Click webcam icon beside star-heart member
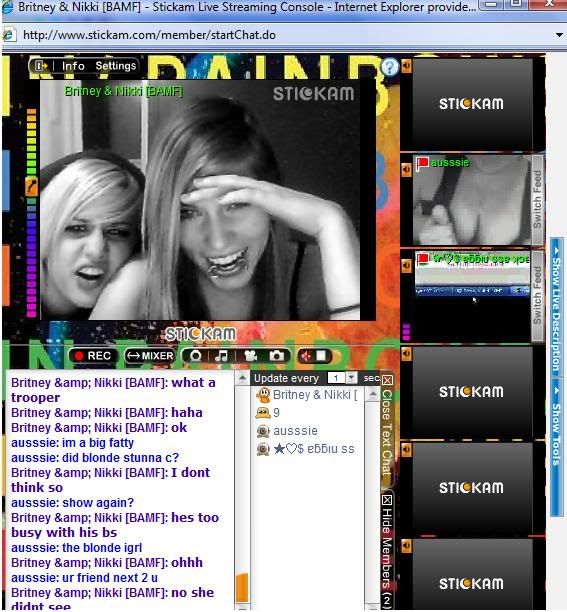Viewport: 567px width, 612px height. click(263, 449)
